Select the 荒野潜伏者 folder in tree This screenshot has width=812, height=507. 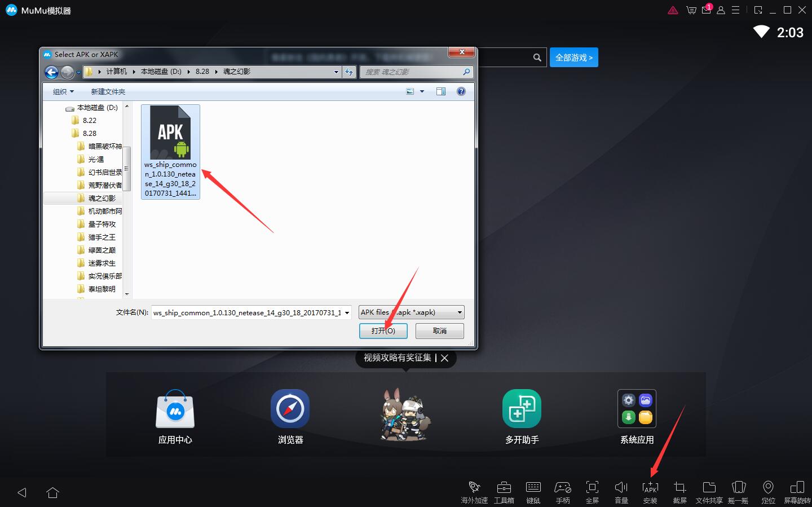[104, 185]
